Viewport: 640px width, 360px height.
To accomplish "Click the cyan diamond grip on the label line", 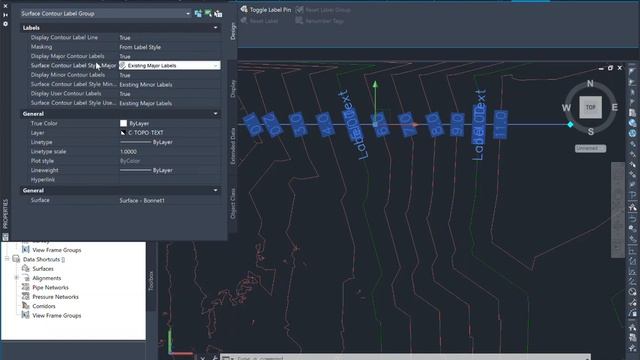I will coord(571,124).
